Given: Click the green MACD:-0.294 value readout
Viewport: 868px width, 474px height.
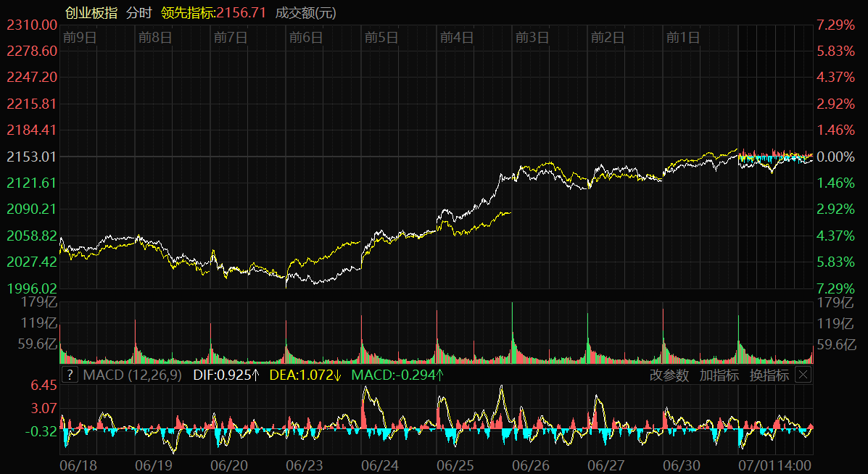Looking at the screenshot, I should point(397,375).
